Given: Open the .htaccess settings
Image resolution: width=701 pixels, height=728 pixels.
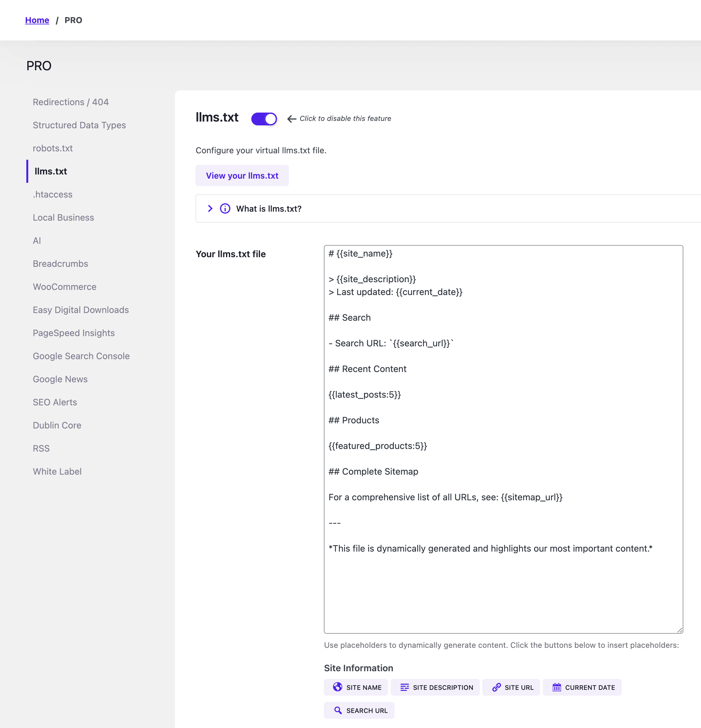Looking at the screenshot, I should (52, 194).
